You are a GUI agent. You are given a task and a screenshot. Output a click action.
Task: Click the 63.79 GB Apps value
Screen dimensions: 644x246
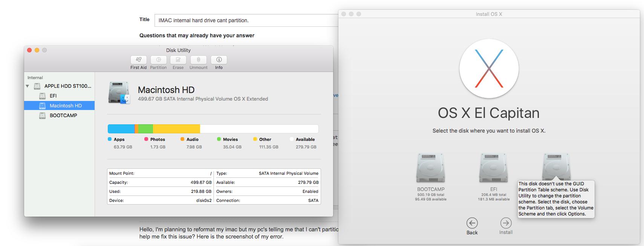coord(123,147)
